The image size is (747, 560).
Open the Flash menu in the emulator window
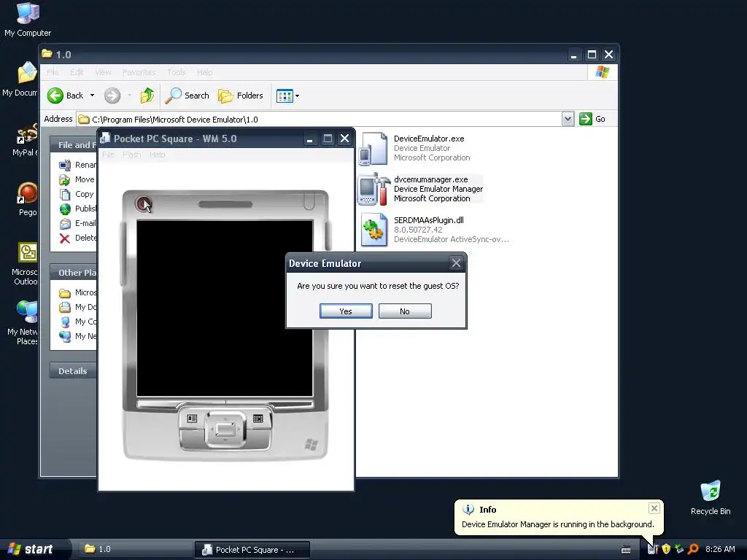131,155
